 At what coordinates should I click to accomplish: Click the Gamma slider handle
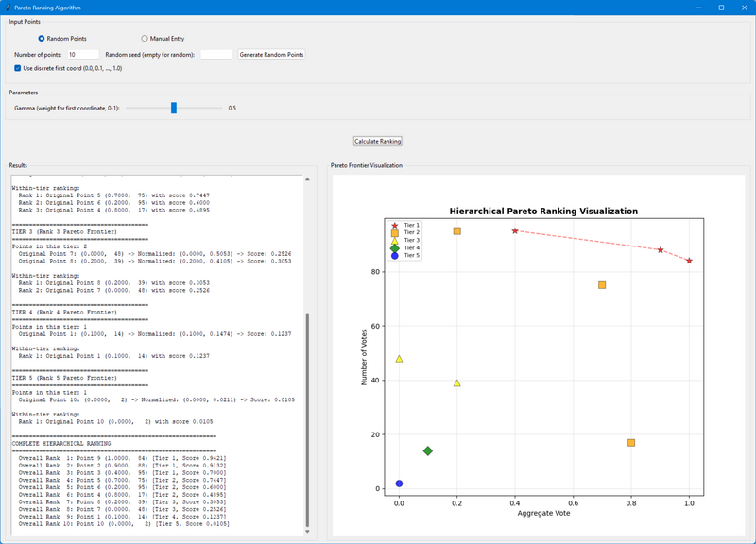pyautogui.click(x=174, y=108)
